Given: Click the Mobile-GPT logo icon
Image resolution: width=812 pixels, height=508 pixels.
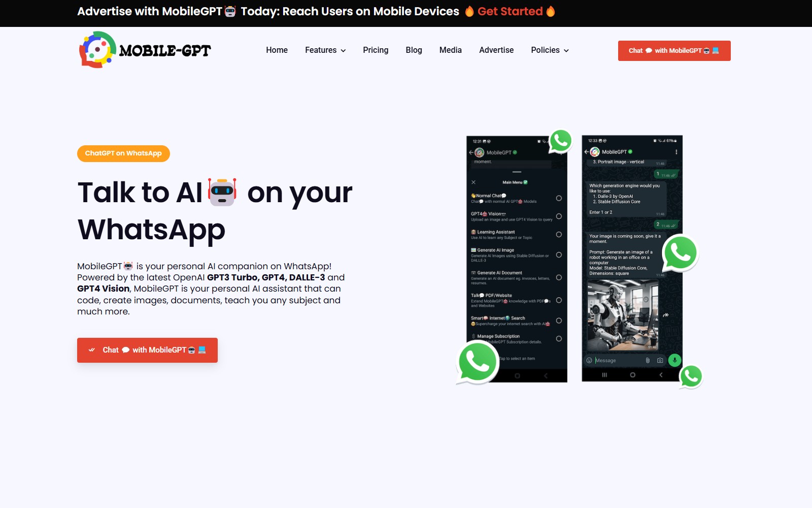Looking at the screenshot, I should [97, 50].
